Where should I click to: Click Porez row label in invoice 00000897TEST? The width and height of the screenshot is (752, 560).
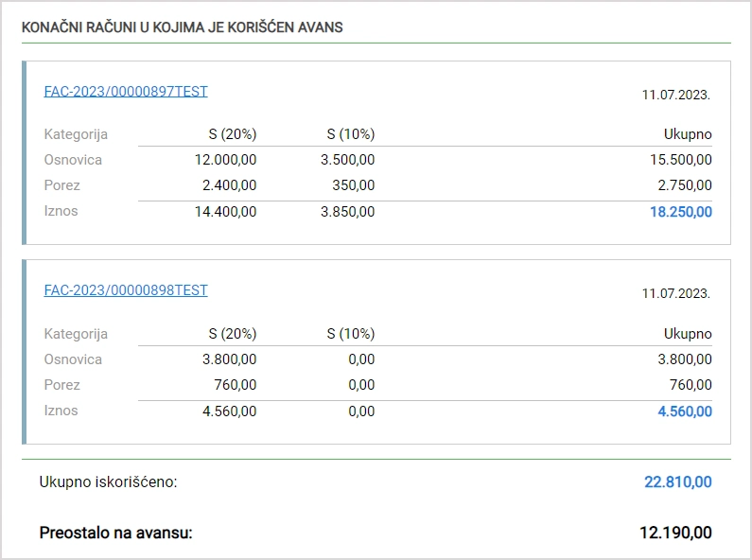pos(61,185)
